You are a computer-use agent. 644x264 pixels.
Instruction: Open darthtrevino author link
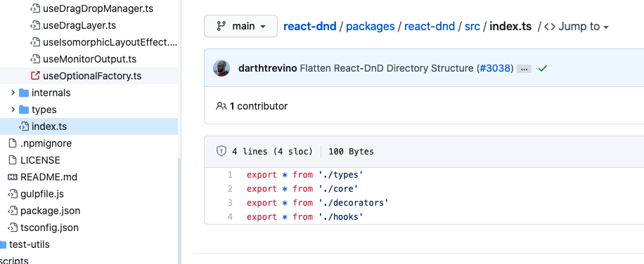(x=267, y=68)
